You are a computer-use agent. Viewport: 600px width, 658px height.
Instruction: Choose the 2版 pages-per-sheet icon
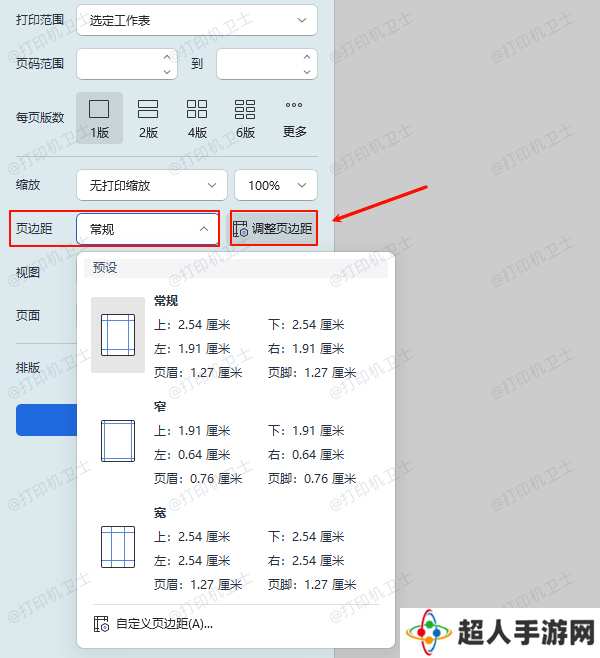(148, 118)
